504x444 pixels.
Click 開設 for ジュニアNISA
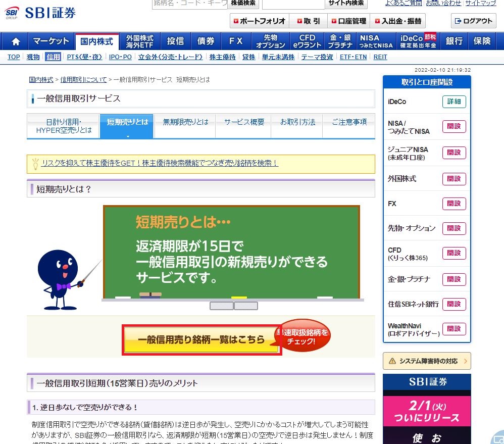pyautogui.click(x=454, y=153)
